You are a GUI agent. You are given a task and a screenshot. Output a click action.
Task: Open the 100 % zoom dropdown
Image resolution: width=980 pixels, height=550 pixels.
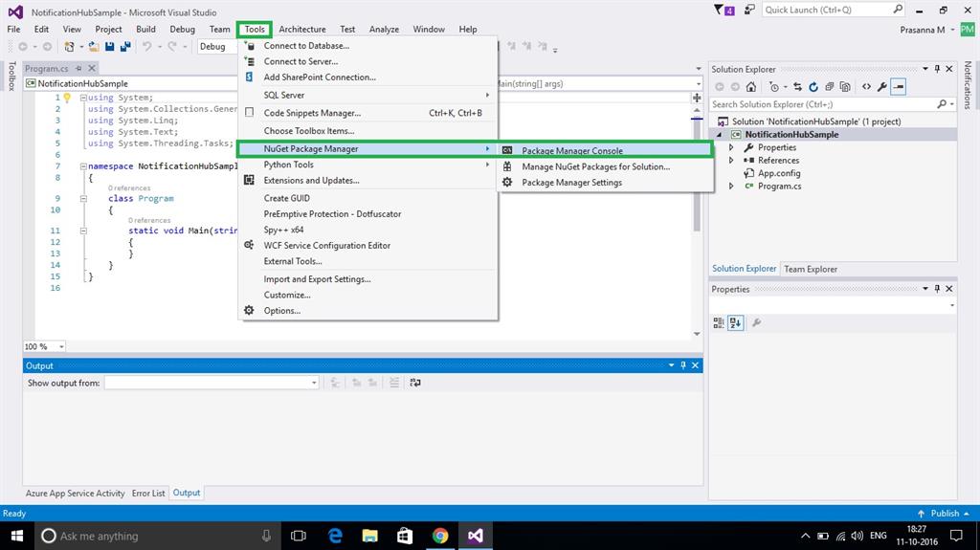point(44,346)
